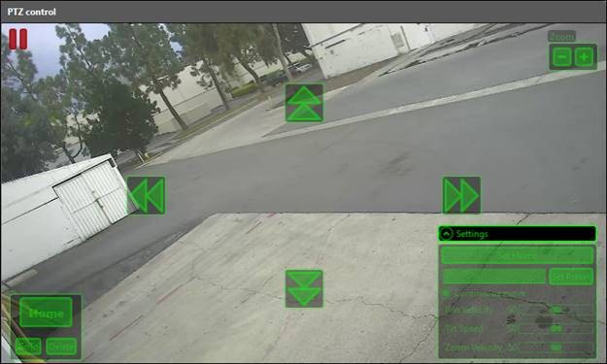
Task: Adjust the Tilt Speed slider
Action: coord(556,329)
